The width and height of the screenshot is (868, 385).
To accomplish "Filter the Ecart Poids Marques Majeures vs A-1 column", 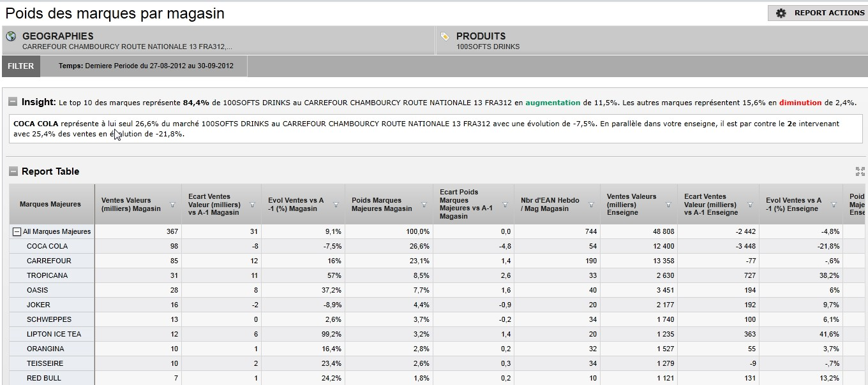I will (x=505, y=205).
